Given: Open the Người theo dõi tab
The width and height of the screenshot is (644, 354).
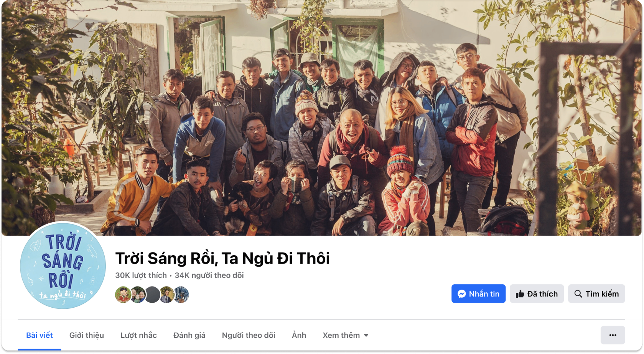Looking at the screenshot, I should [249, 335].
